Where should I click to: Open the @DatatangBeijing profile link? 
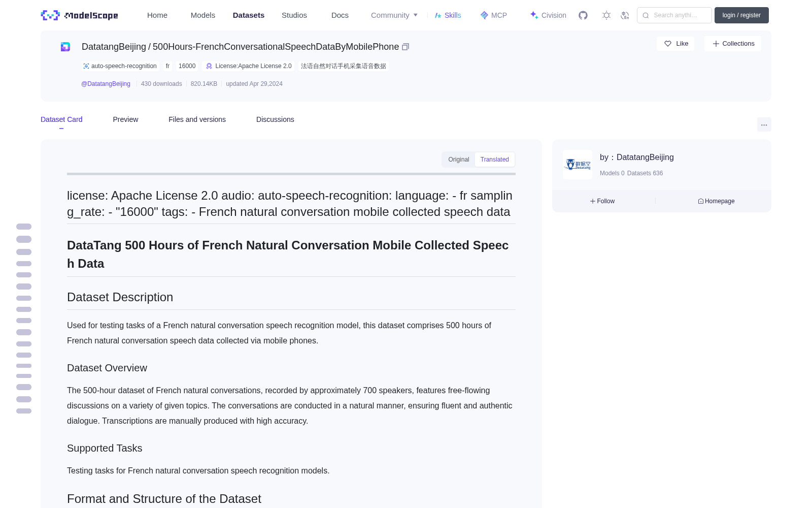point(106,84)
